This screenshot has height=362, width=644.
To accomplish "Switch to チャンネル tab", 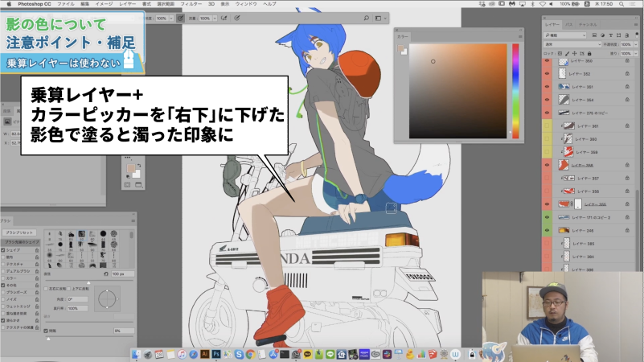I will click(588, 25).
